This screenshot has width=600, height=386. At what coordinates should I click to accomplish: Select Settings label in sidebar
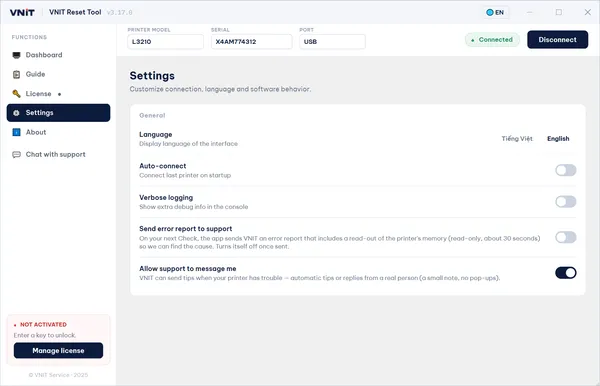[x=39, y=113]
